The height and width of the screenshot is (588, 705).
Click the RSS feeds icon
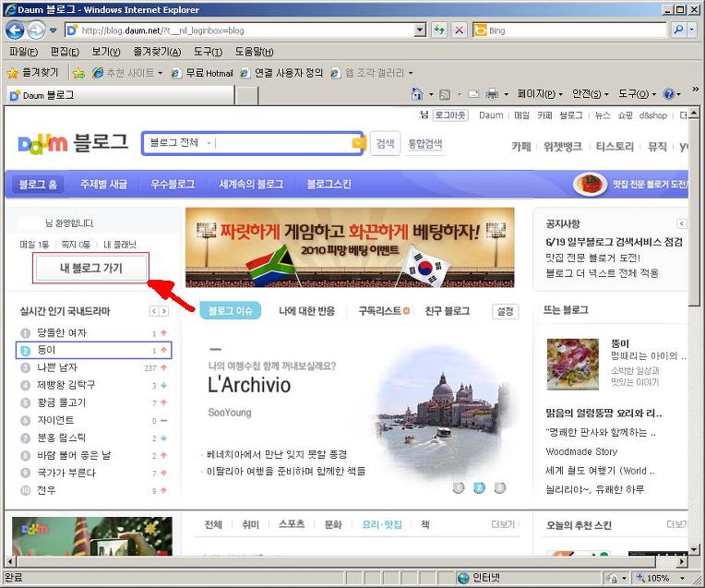[x=445, y=94]
